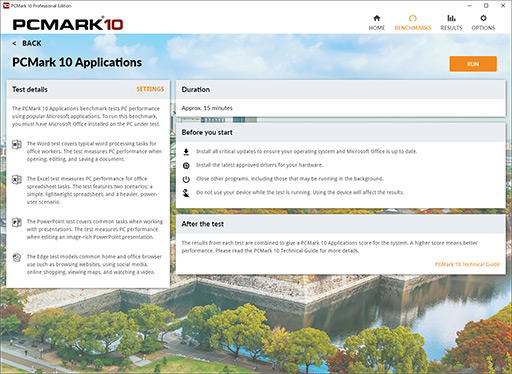Click the Word test icon
This screenshot has width=512, height=374.
click(x=17, y=145)
